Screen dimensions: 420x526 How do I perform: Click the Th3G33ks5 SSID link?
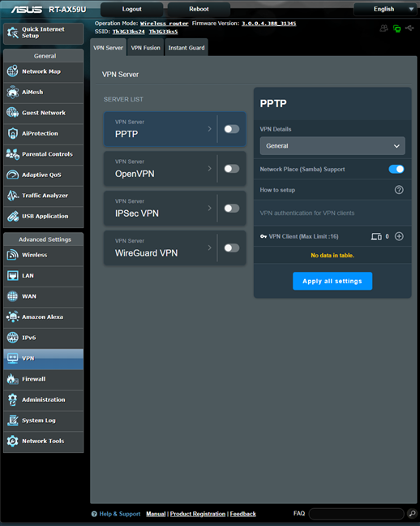[x=163, y=32]
